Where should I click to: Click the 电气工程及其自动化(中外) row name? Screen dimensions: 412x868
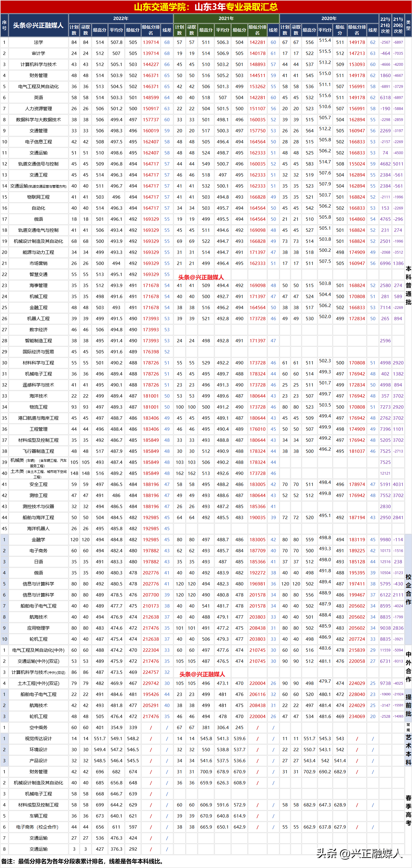coord(39,650)
